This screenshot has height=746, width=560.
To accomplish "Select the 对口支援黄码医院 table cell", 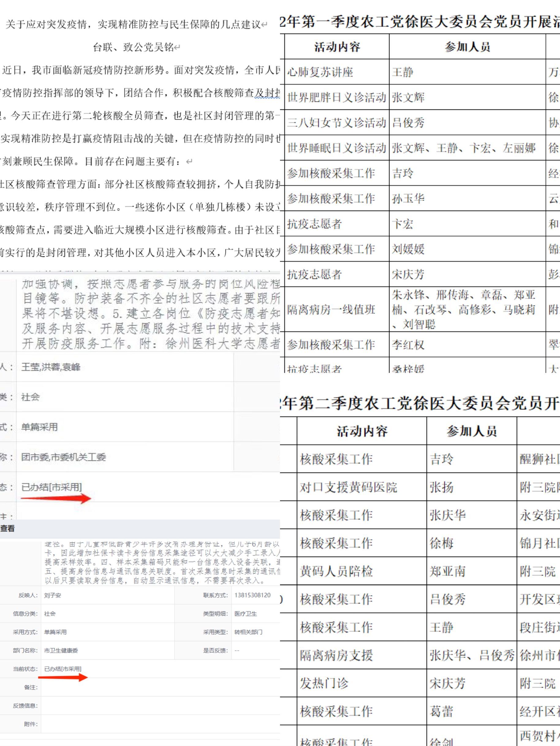I will click(x=349, y=487).
